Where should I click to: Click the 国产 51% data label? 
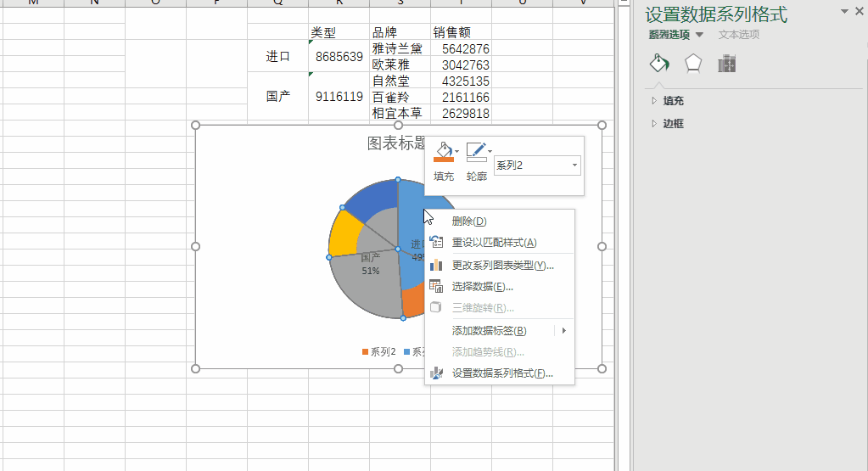[x=370, y=264]
